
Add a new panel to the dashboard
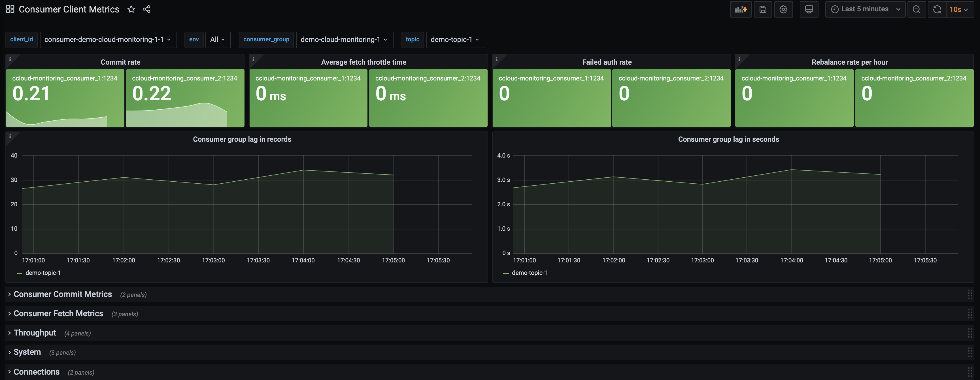click(x=740, y=9)
